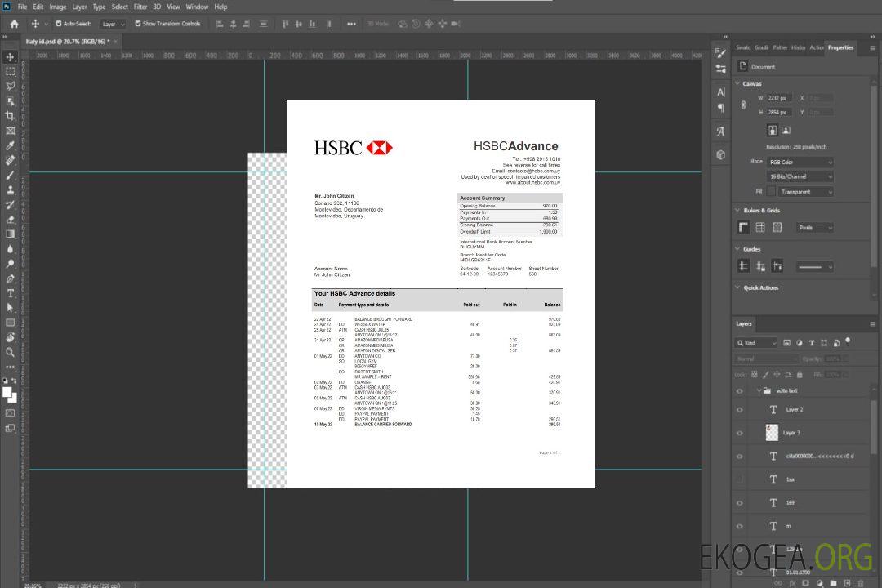Image resolution: width=882 pixels, height=588 pixels.
Task: Open the Image menu
Action: click(57, 7)
